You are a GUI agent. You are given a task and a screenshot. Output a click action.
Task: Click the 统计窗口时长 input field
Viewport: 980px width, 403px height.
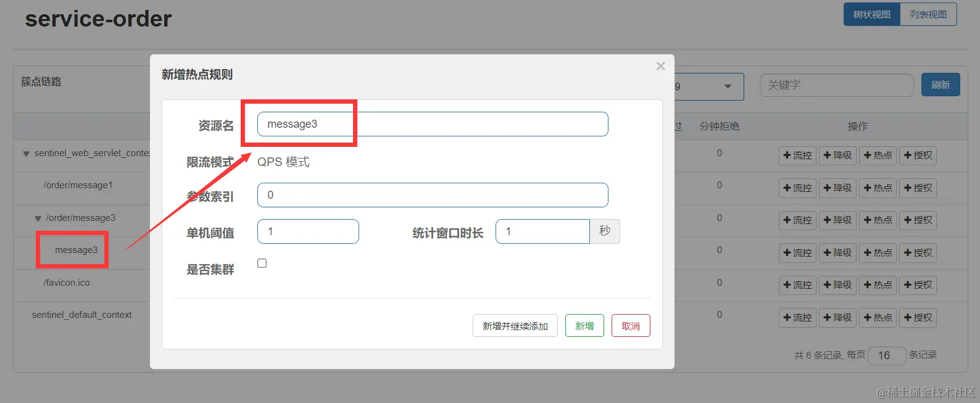tap(542, 231)
